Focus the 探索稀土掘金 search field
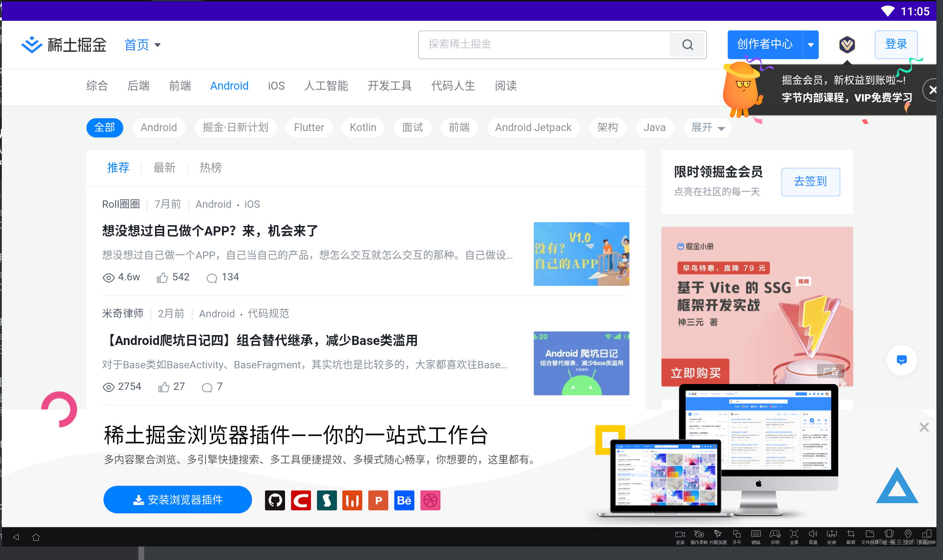 [543, 45]
